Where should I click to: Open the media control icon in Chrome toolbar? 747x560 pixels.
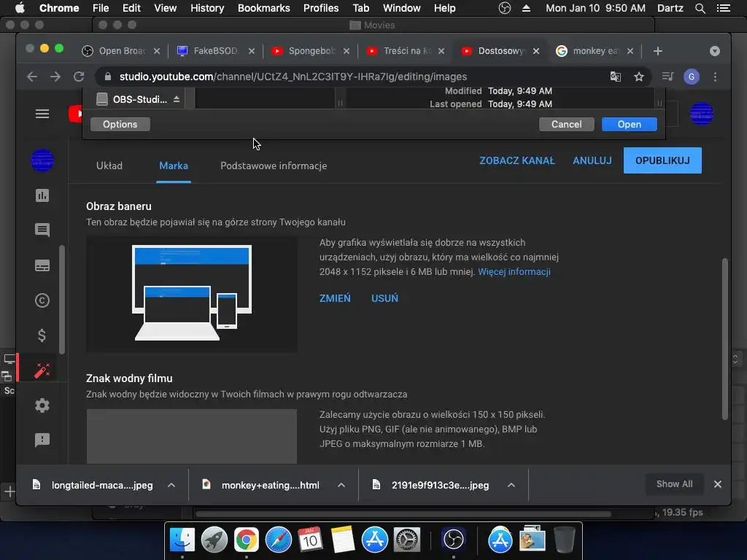668,77
